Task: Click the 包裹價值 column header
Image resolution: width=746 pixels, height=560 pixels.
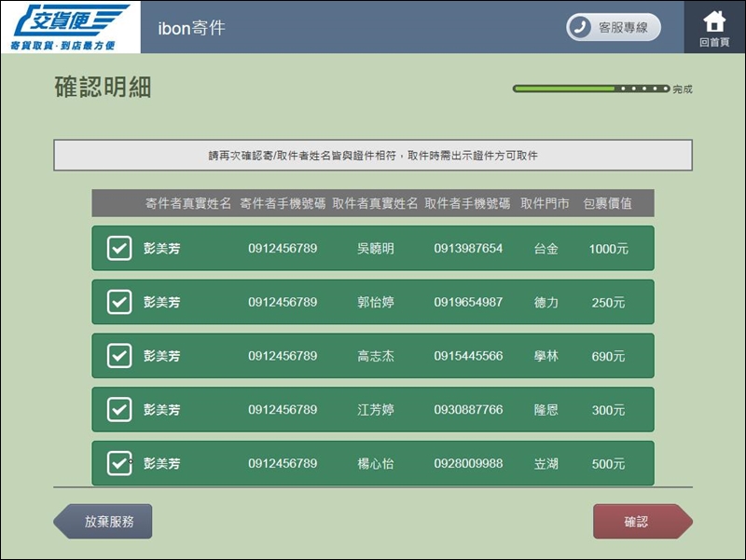Action: coord(607,203)
